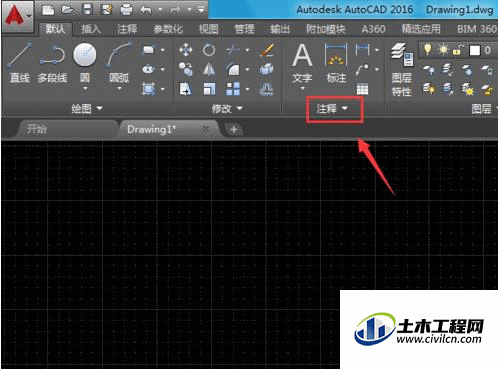The width and height of the screenshot is (498, 369).
Task: Select the Trim tool icon
Action: [233, 50]
